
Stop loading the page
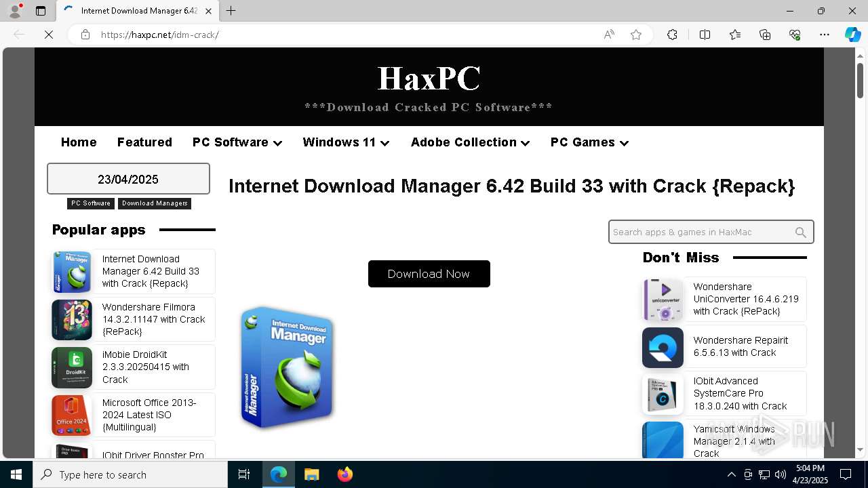pyautogui.click(x=49, y=35)
